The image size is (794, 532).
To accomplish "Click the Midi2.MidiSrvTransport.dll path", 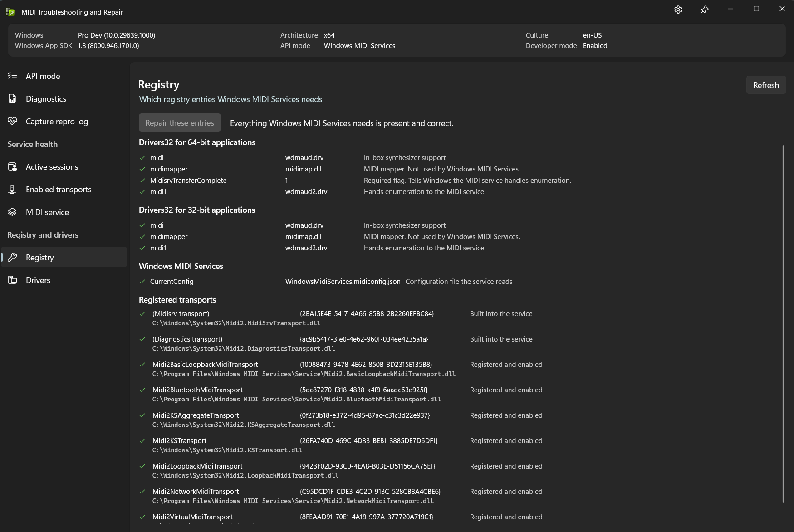I will [x=236, y=323].
